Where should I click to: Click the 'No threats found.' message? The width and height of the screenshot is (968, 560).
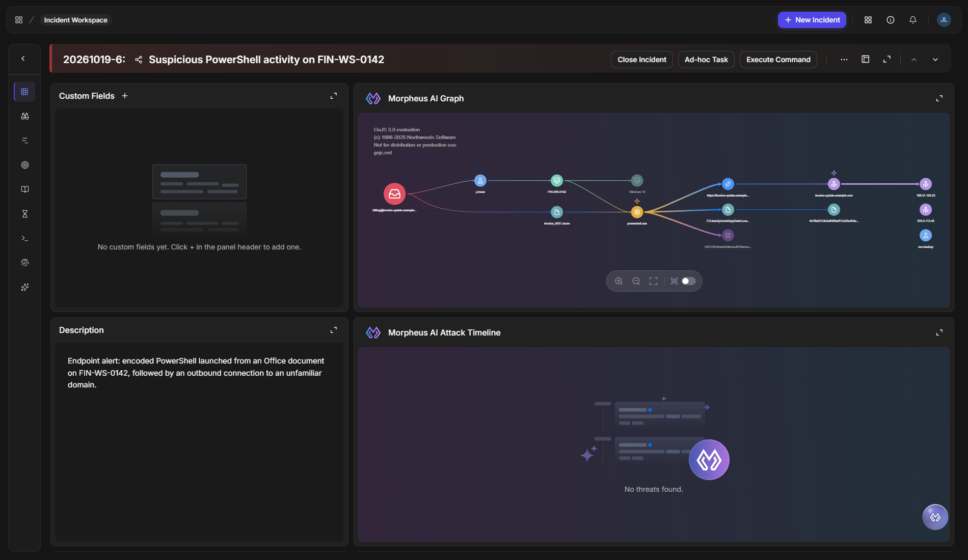pos(654,489)
